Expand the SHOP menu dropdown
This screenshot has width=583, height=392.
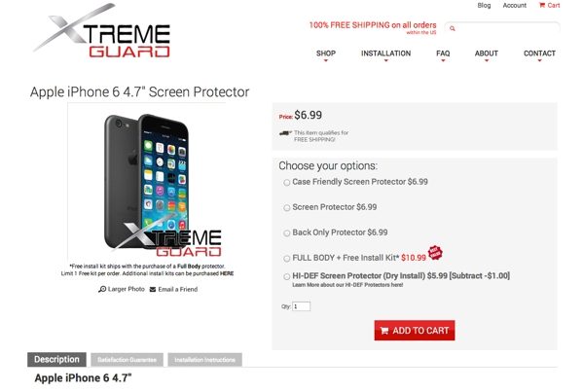click(326, 54)
